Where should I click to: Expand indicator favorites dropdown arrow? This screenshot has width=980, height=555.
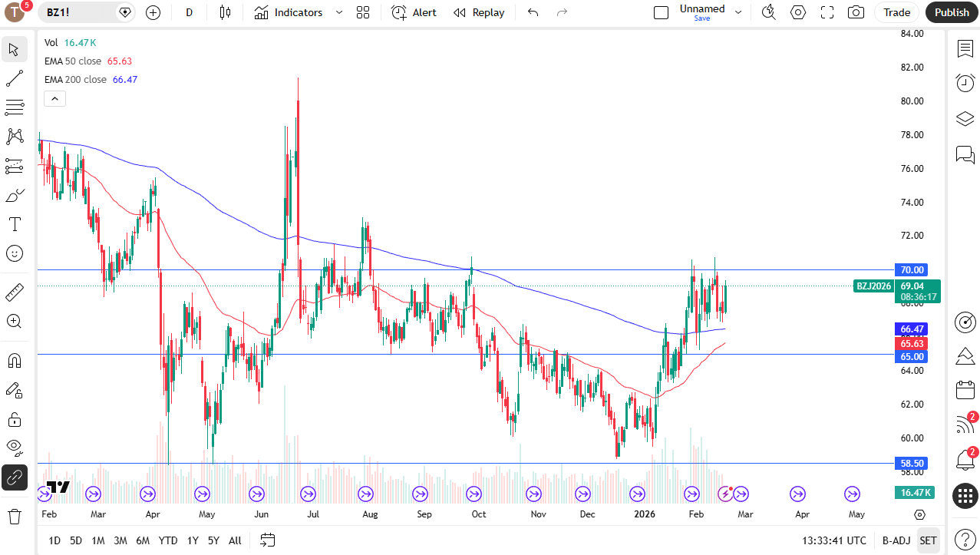pos(338,12)
